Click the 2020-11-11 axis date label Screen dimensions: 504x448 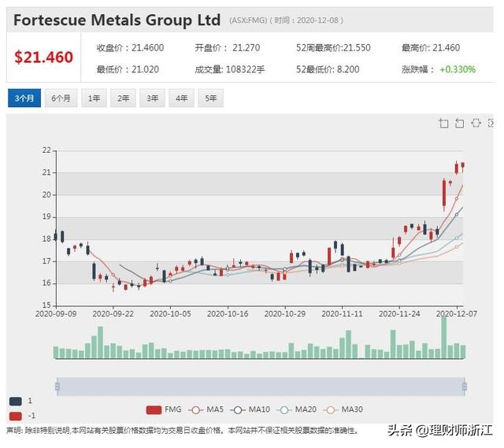pyautogui.click(x=342, y=313)
